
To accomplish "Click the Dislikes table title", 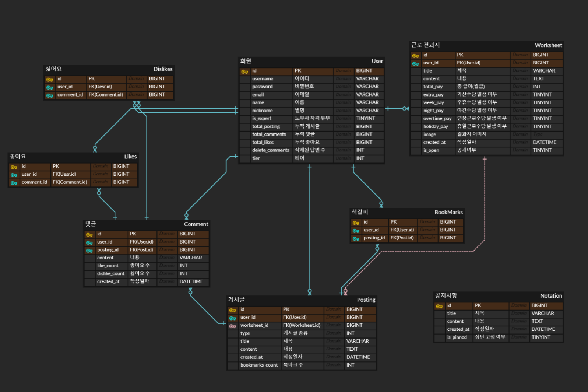I will point(163,69).
